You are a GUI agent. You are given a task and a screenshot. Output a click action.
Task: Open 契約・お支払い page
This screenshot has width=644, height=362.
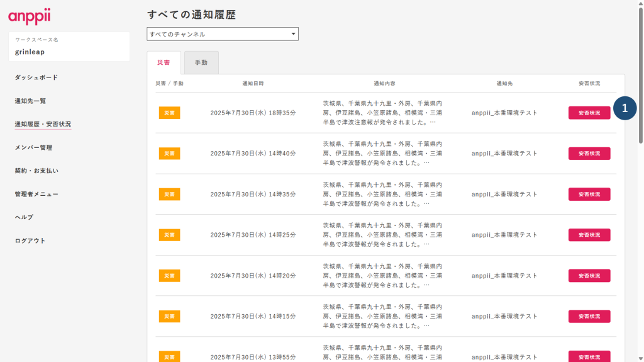click(36, 171)
